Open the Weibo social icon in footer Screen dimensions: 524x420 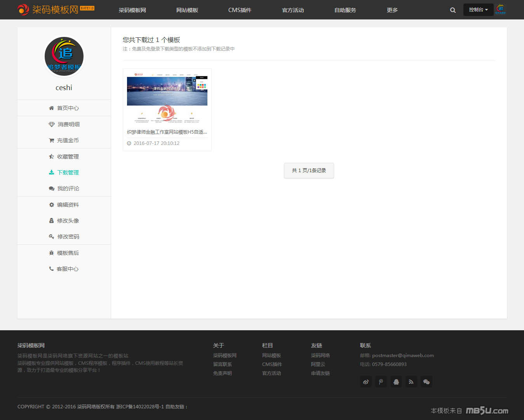click(366, 382)
